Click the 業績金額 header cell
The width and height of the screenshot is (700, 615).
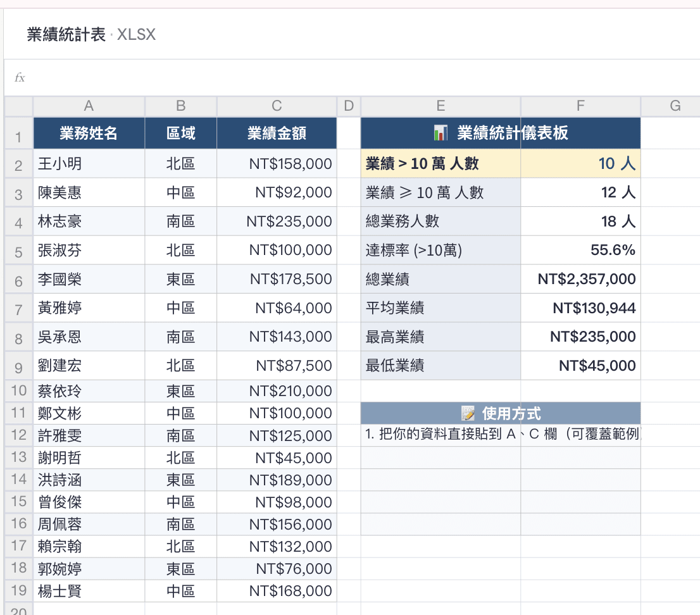[277, 133]
